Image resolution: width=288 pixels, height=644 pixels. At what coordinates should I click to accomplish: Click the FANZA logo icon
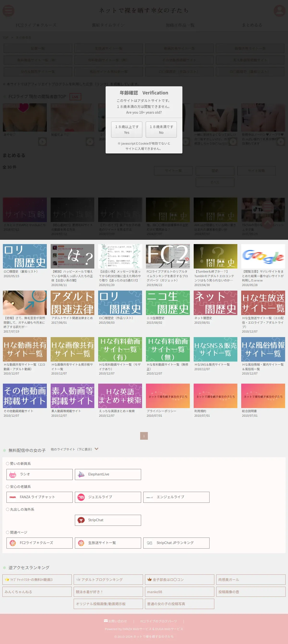tap(13, 497)
